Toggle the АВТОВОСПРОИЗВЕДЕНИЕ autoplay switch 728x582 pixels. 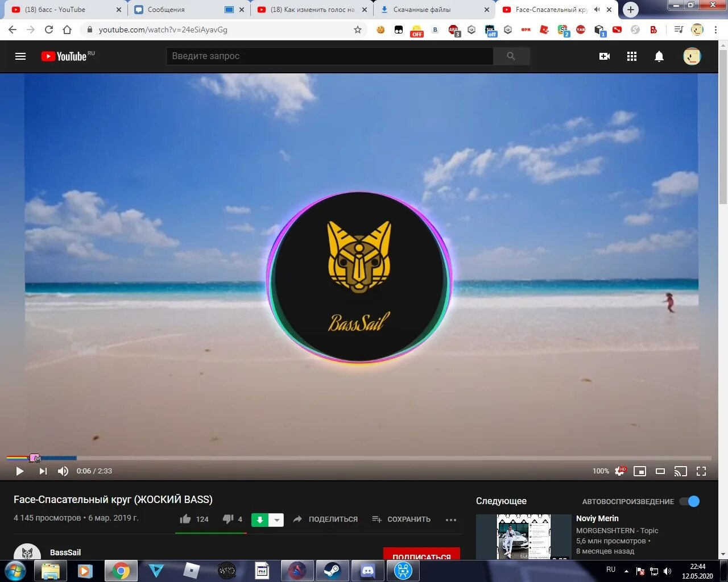pos(690,501)
